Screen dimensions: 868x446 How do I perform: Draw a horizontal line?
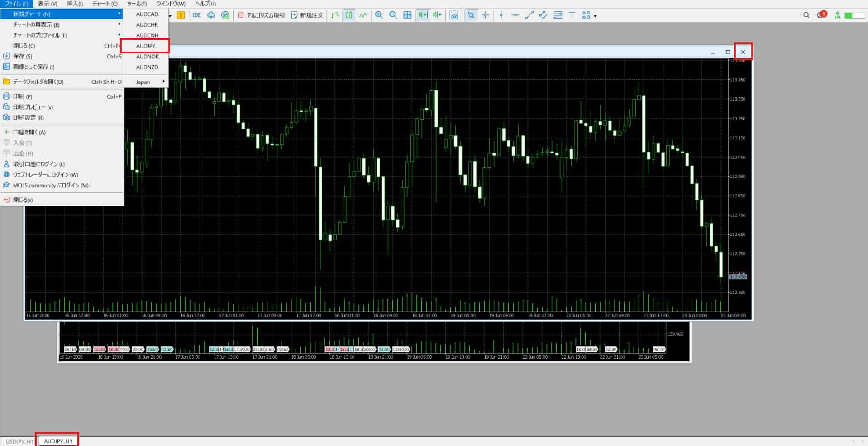click(515, 15)
